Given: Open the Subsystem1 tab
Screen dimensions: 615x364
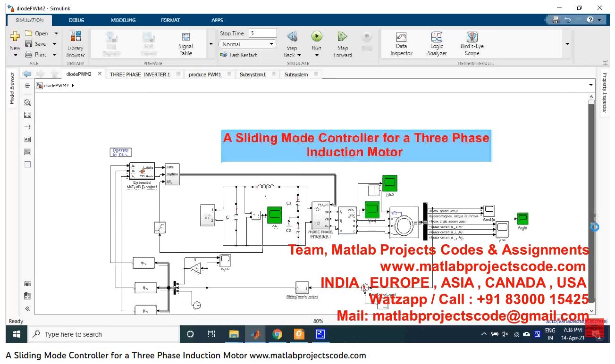Looking at the screenshot, I should point(253,74).
